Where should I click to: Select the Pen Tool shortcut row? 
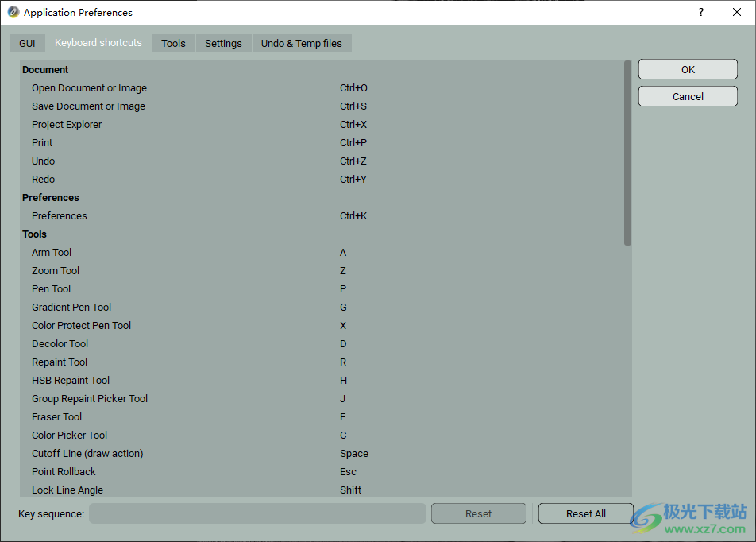tap(52, 289)
